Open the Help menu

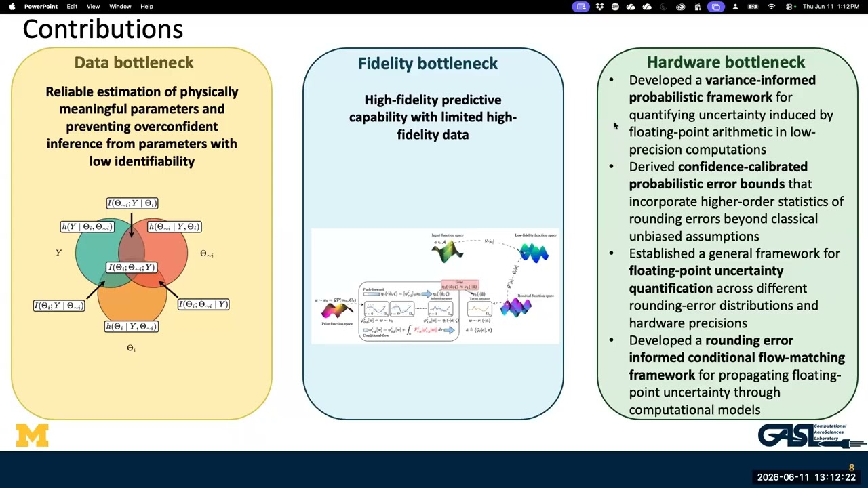pos(146,6)
